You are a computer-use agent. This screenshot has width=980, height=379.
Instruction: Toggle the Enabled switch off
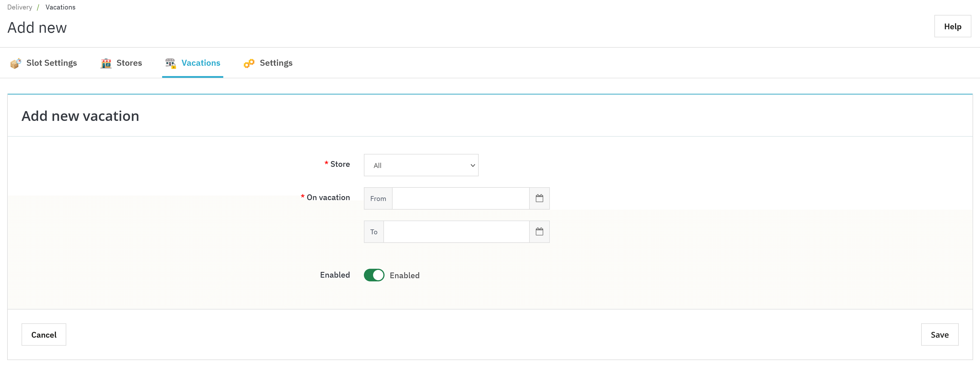point(374,275)
